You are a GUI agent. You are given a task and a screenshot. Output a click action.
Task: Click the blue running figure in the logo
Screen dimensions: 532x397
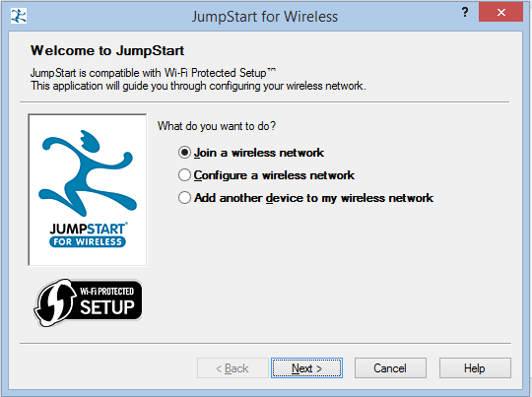pyautogui.click(x=88, y=172)
